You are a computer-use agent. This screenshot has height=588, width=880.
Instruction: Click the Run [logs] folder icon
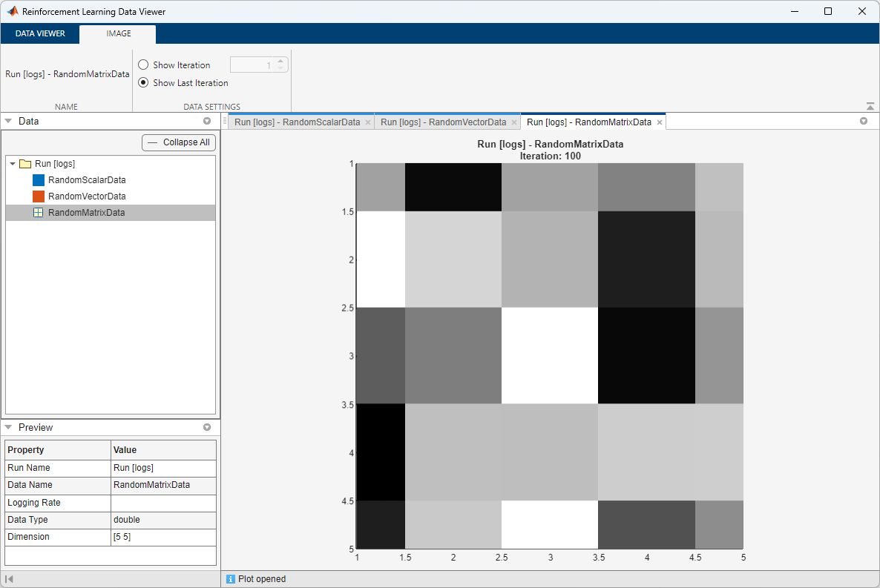[x=24, y=164]
